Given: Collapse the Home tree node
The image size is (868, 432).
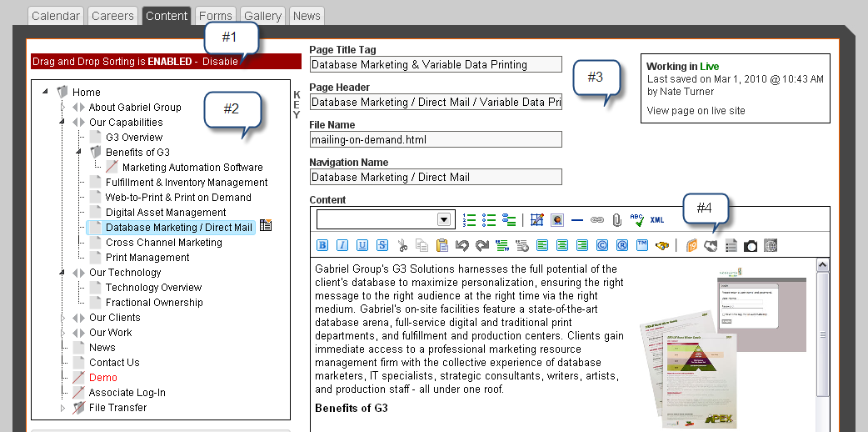Looking at the screenshot, I should (x=45, y=92).
